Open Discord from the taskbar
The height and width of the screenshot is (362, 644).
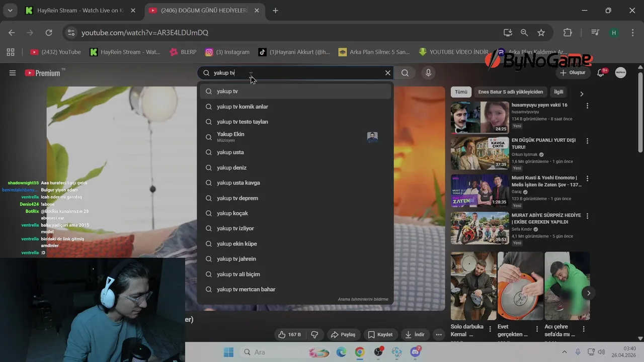416,352
